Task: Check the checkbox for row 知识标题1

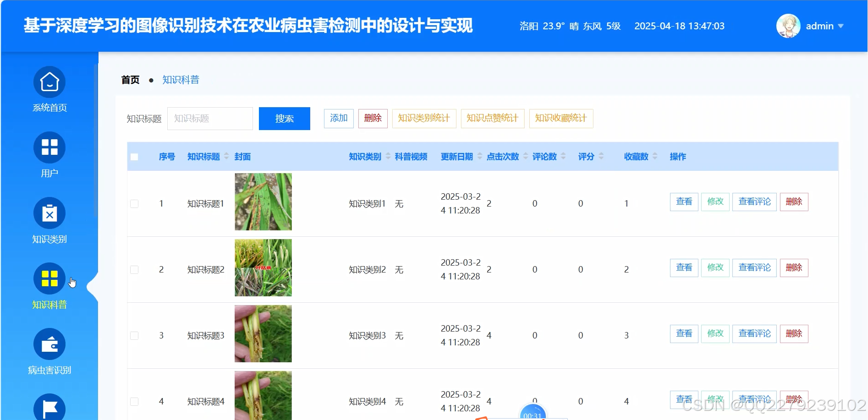Action: tap(134, 204)
